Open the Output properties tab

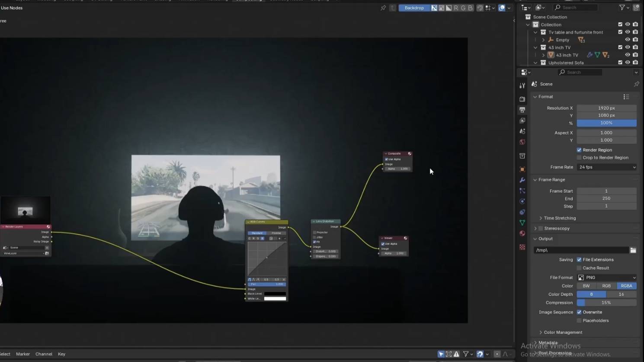[522, 110]
